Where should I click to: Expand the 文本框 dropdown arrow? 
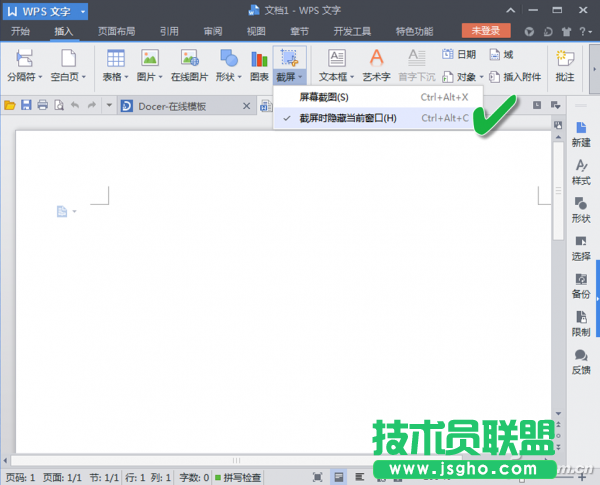[x=352, y=77]
